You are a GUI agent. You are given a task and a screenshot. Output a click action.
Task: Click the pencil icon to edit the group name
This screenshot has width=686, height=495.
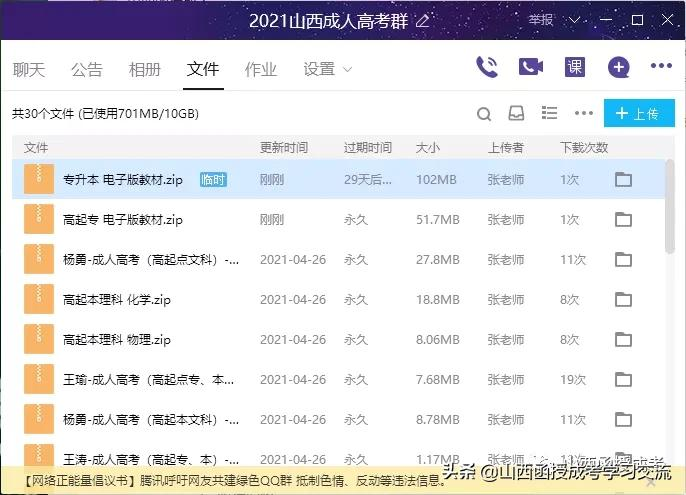tap(422, 21)
